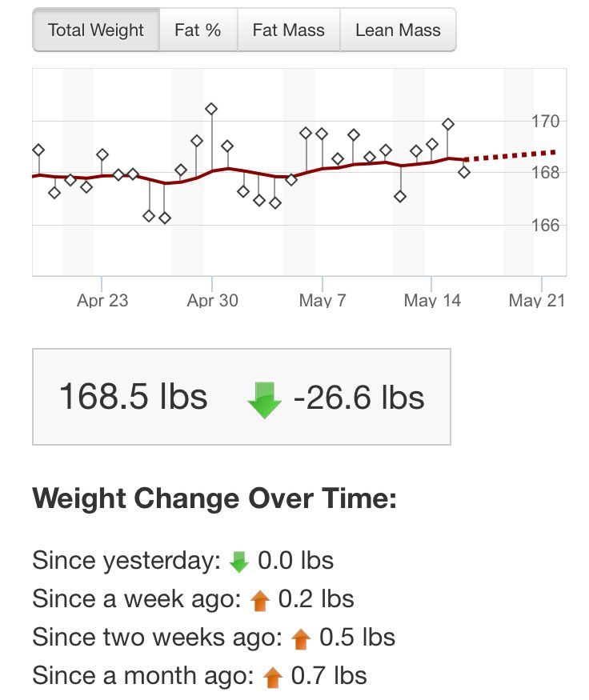The height and width of the screenshot is (700, 589).
Task: Select the last diamond data point before dotted line
Action: 464,172
